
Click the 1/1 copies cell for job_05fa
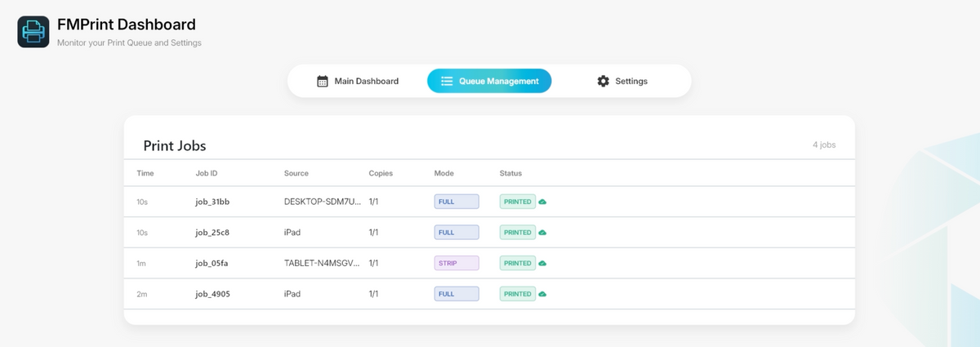(374, 264)
